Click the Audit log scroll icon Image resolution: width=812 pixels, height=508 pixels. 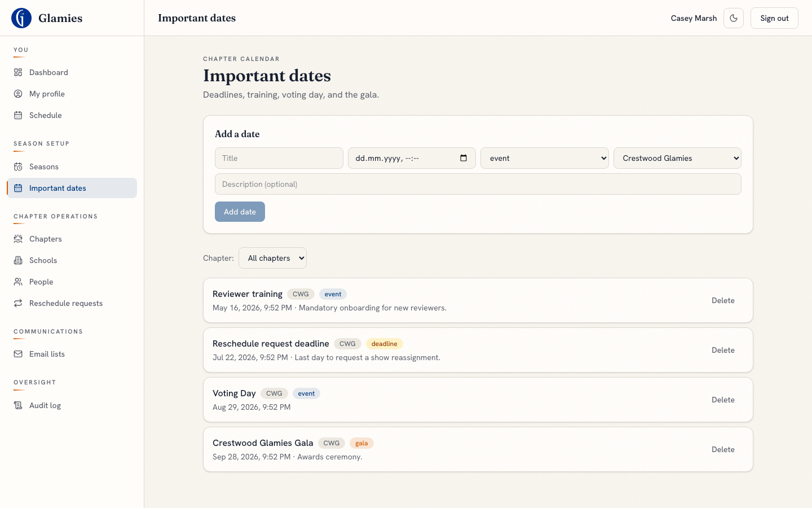click(x=18, y=405)
